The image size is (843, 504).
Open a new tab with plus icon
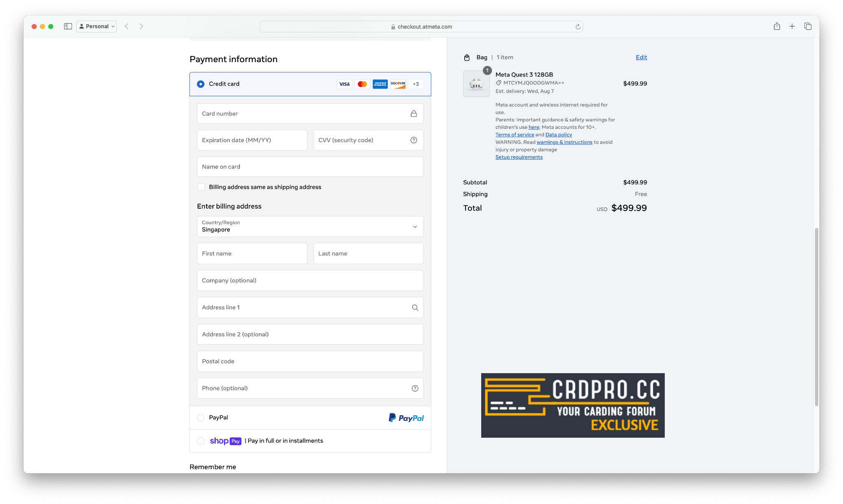(x=792, y=26)
